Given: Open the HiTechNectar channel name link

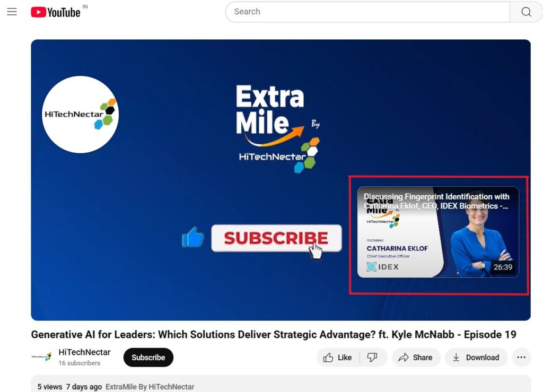Looking at the screenshot, I should click(84, 352).
